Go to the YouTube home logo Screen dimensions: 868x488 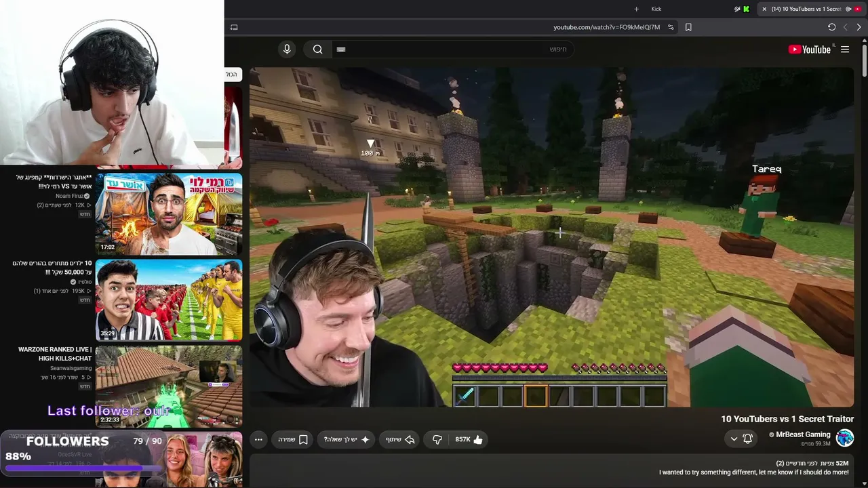point(810,49)
